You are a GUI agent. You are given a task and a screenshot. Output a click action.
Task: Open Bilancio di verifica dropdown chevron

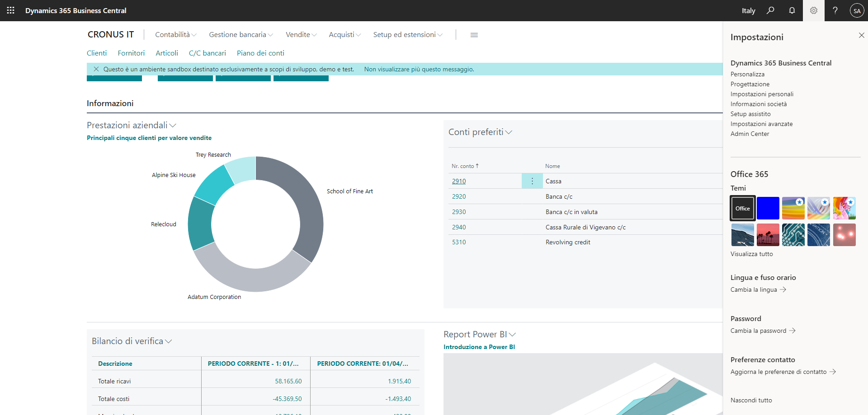[x=168, y=341]
